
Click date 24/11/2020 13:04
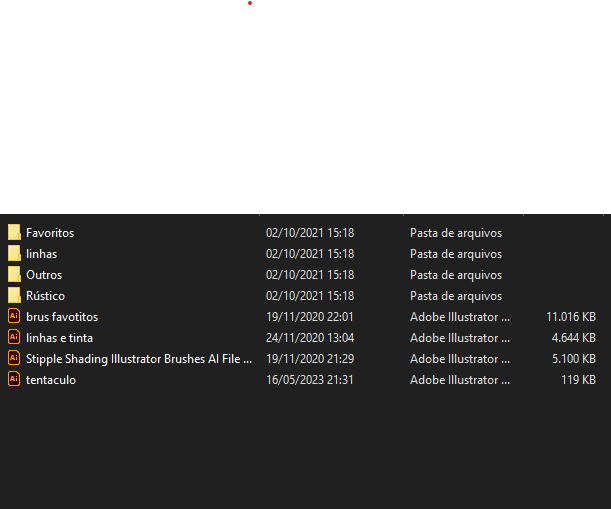(310, 338)
